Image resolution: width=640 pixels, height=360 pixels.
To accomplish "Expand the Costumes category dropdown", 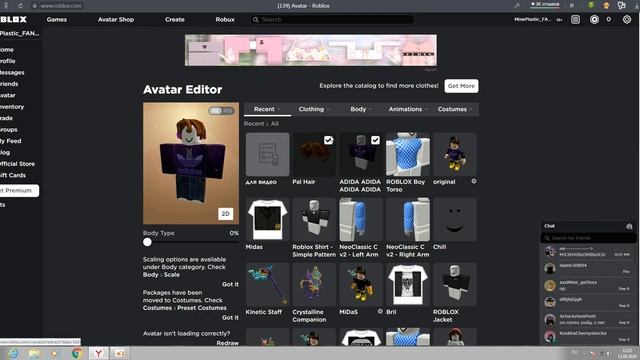I will 455,109.
